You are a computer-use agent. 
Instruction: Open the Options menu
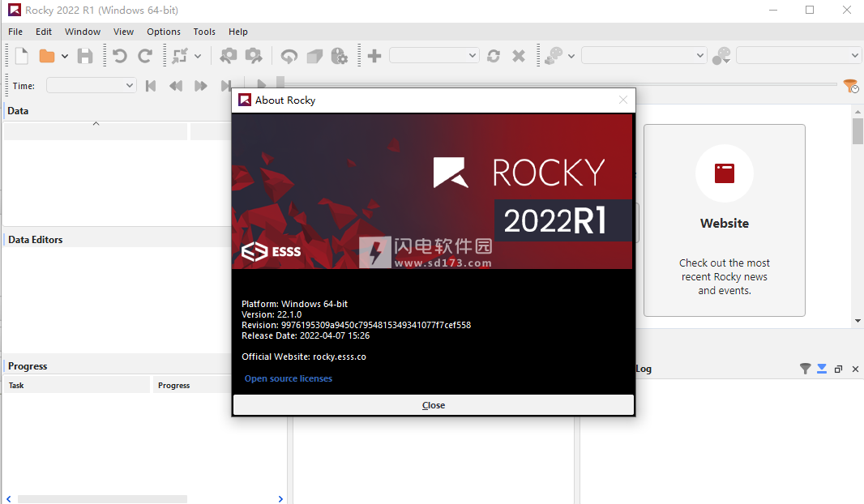click(x=164, y=32)
